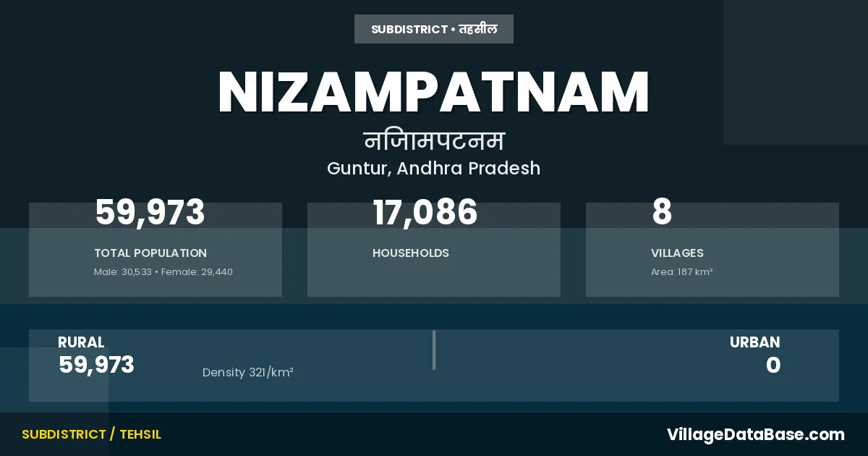Image resolution: width=868 pixels, height=456 pixels.
Task: Select the HOUSEHOLDS label
Action: [411, 253]
